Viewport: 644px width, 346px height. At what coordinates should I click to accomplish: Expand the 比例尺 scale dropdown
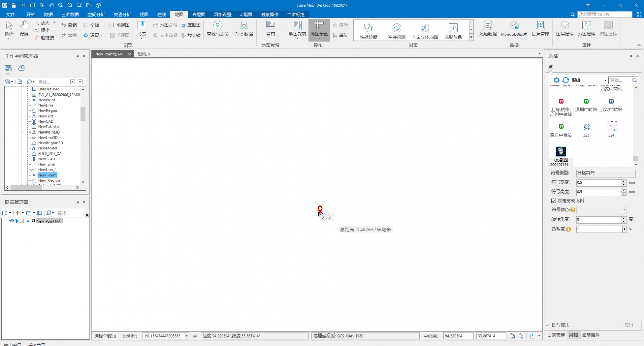pyautogui.click(x=186, y=336)
